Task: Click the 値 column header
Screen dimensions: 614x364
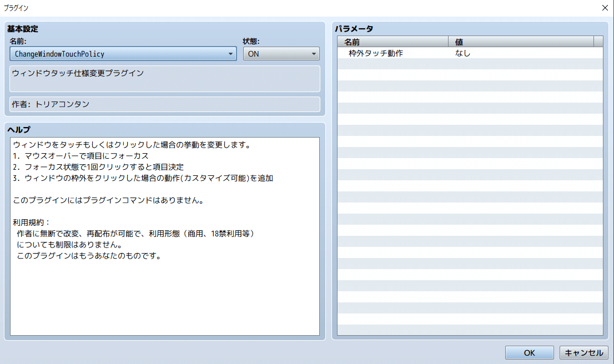Action: (x=522, y=41)
